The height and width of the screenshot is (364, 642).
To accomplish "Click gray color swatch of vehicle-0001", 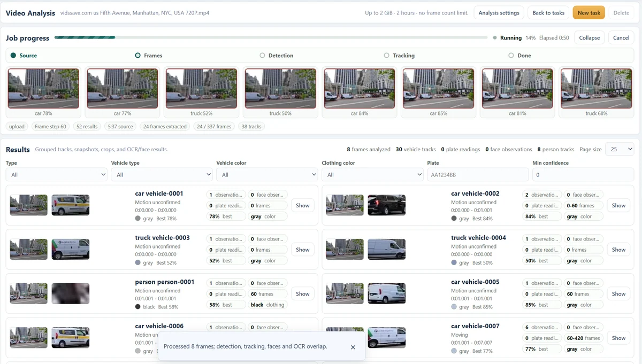I will click(x=138, y=219).
